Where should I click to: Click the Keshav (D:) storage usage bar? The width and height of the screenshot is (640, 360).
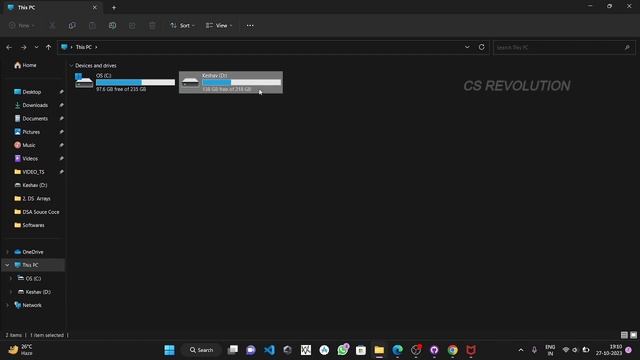242,82
